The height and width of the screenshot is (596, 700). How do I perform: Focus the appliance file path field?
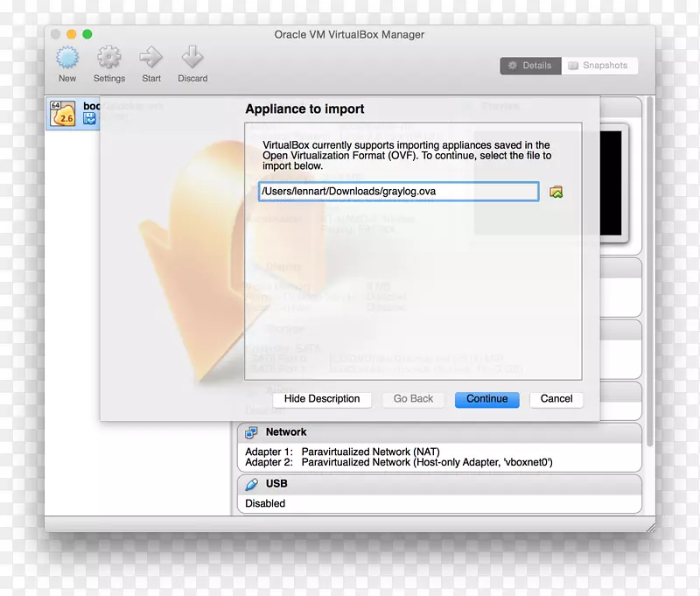[x=398, y=192]
